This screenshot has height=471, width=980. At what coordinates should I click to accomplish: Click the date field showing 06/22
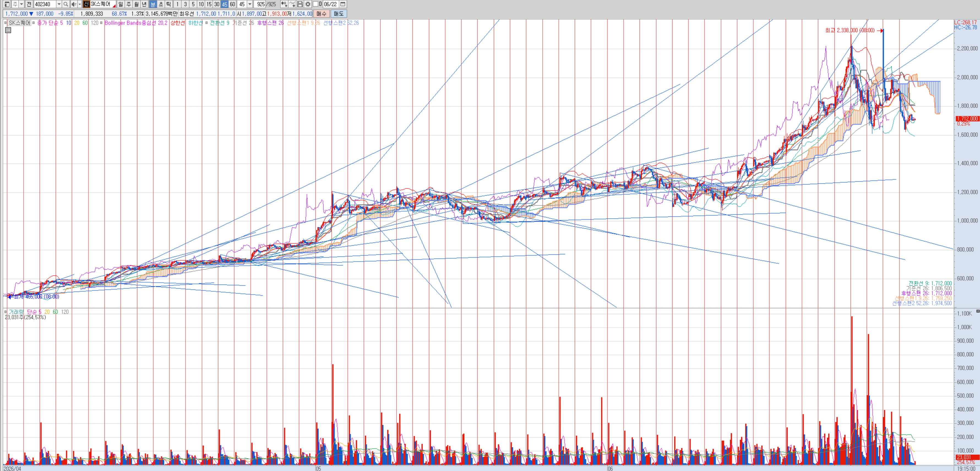331,4
